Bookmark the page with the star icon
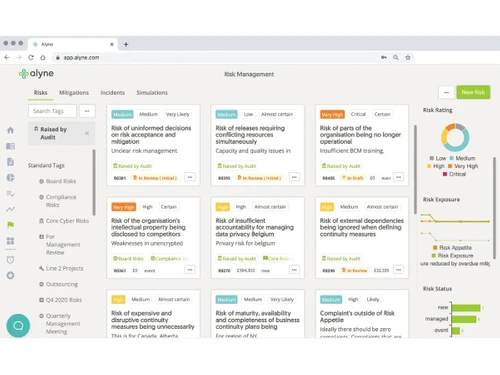500x375 pixels. coord(408,57)
